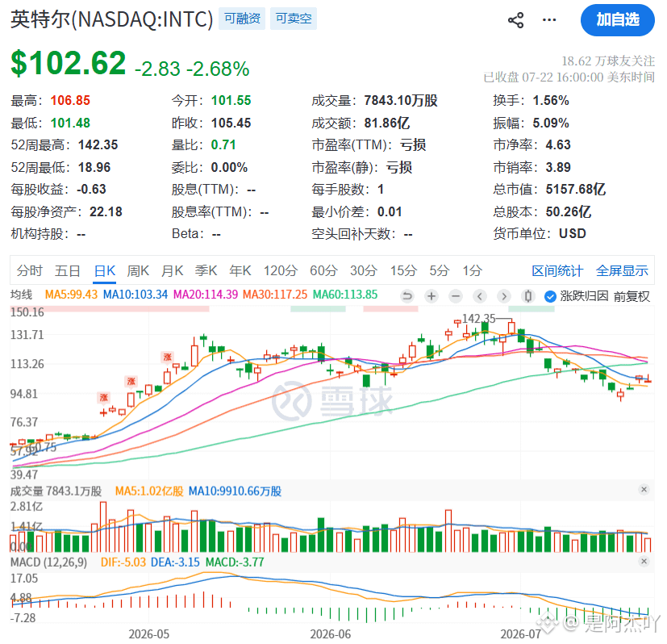Click the 今开 value 101.55
Image resolution: width=667 pixels, height=644 pixels.
(231, 100)
